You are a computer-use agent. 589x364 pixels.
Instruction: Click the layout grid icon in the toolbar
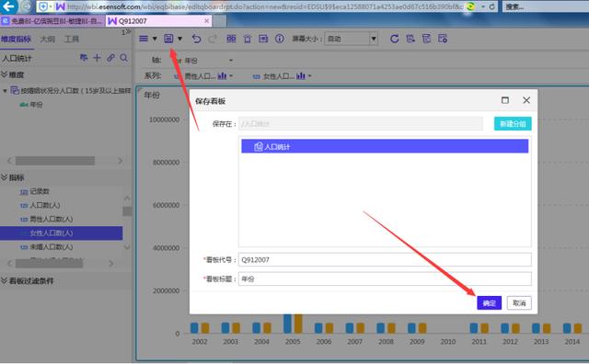click(x=231, y=39)
